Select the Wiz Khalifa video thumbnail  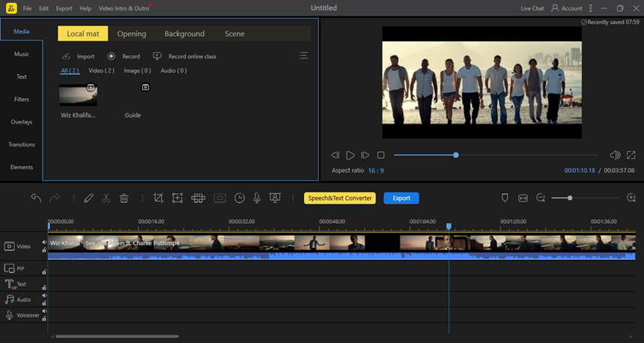[x=78, y=95]
